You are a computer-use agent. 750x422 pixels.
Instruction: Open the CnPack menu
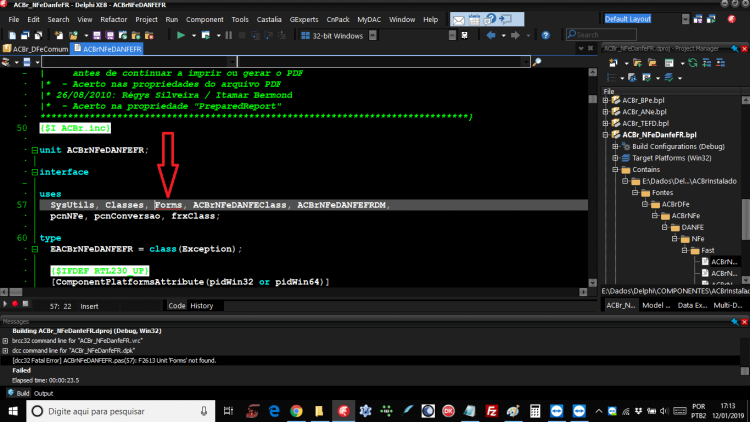coord(338,20)
